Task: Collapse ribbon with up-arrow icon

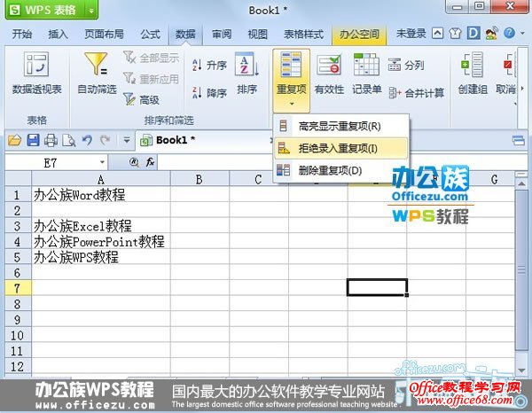Action: 437,33
